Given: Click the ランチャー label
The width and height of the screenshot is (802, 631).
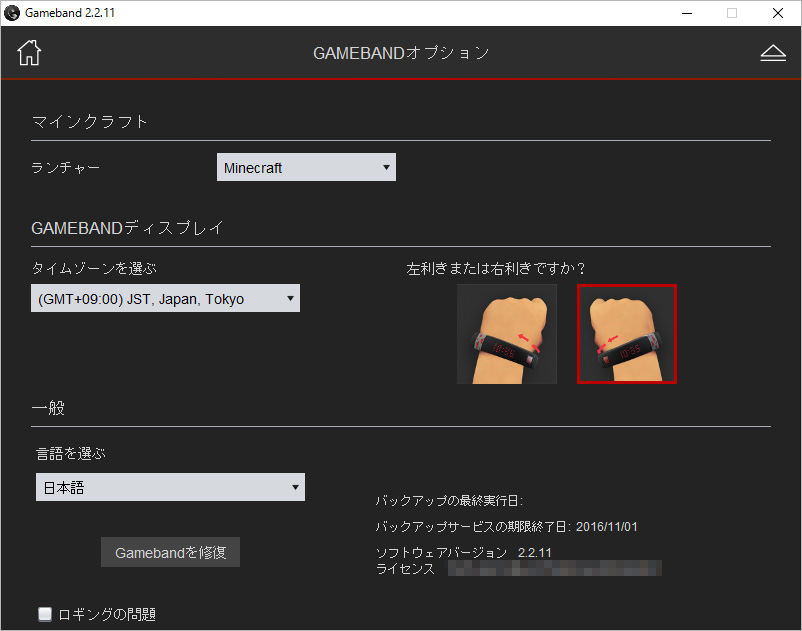Looking at the screenshot, I should coord(65,167).
